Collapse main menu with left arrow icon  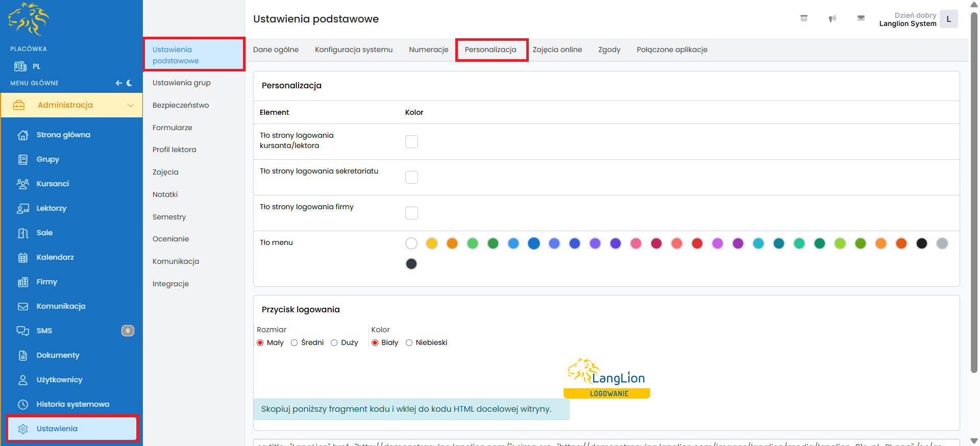pos(118,83)
